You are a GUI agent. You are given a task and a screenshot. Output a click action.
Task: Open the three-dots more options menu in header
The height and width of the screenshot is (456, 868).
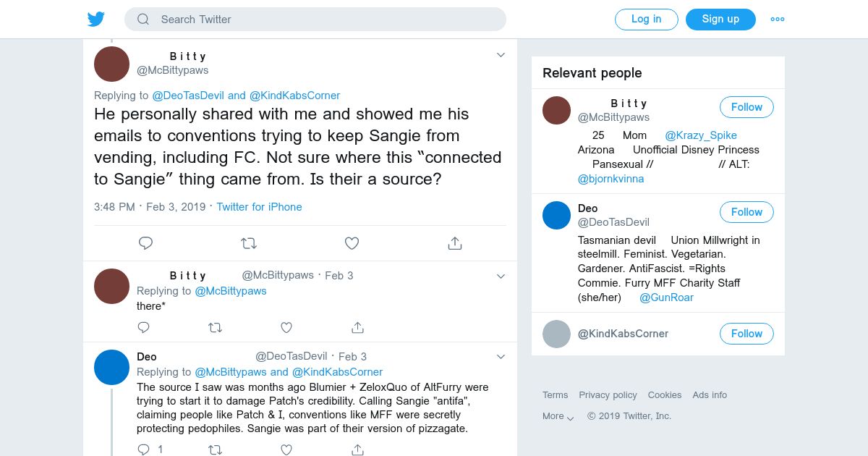[x=778, y=20]
